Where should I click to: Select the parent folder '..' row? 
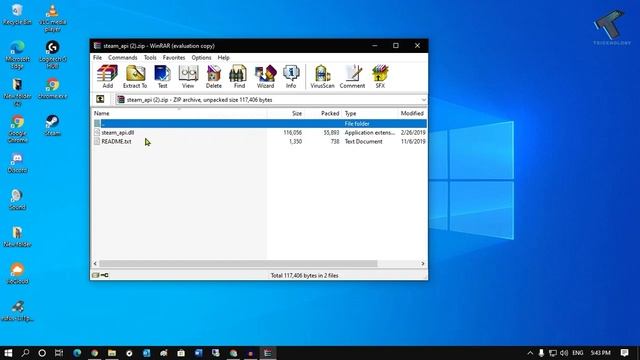[x=260, y=123]
